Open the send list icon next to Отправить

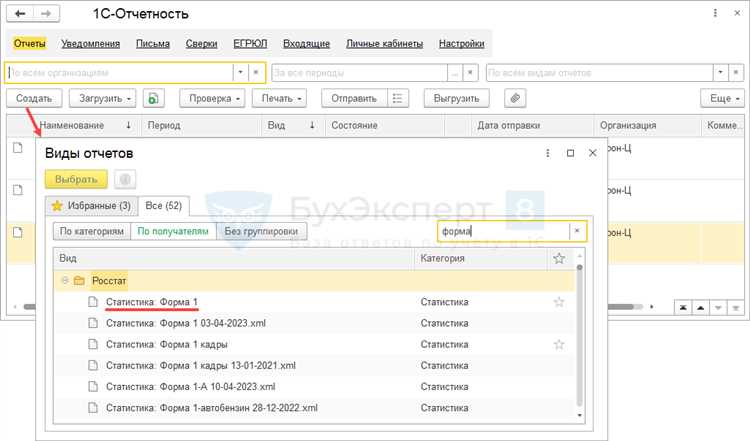(x=397, y=98)
